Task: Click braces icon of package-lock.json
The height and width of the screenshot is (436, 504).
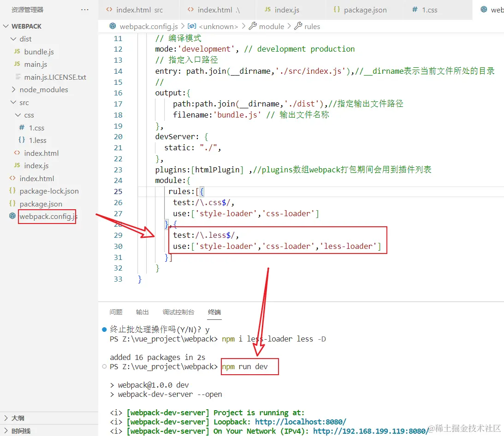Action: (12, 190)
